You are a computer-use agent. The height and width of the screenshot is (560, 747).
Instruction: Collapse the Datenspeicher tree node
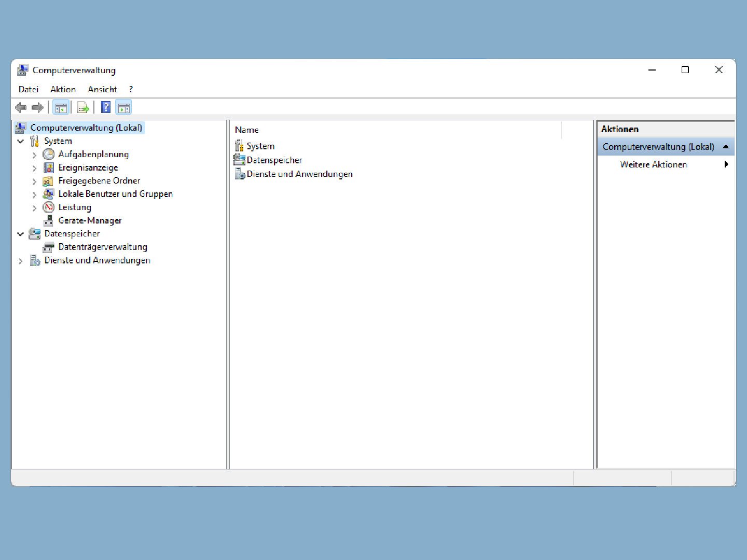tap(21, 234)
